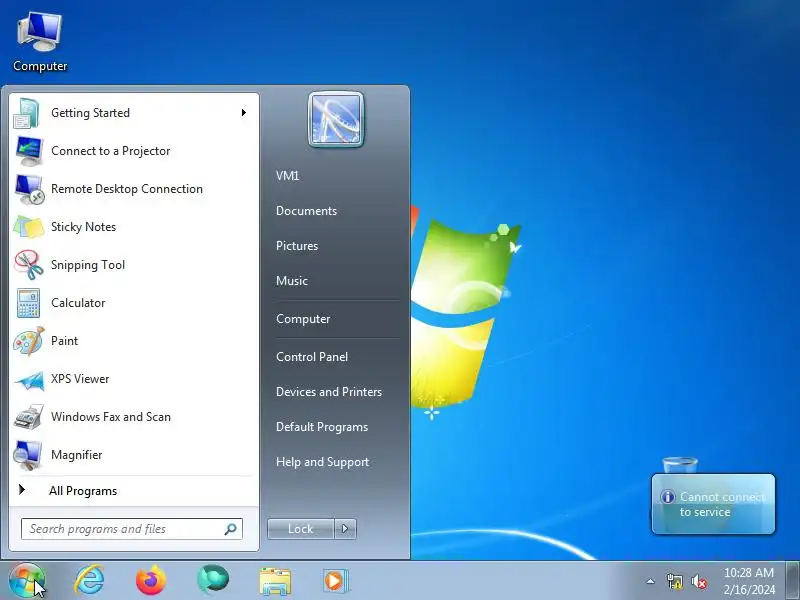Open the Magnifier icon
Image resolution: width=800 pixels, height=600 pixels.
(28, 455)
